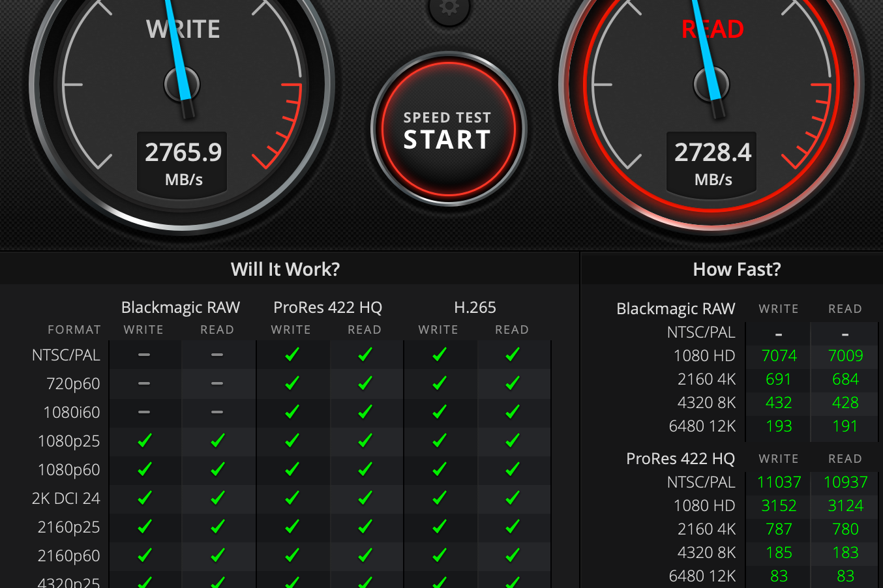Image resolution: width=883 pixels, height=588 pixels.
Task: Click ProRes 422 HQ read checkmark for 2160p60
Action: [x=365, y=555]
